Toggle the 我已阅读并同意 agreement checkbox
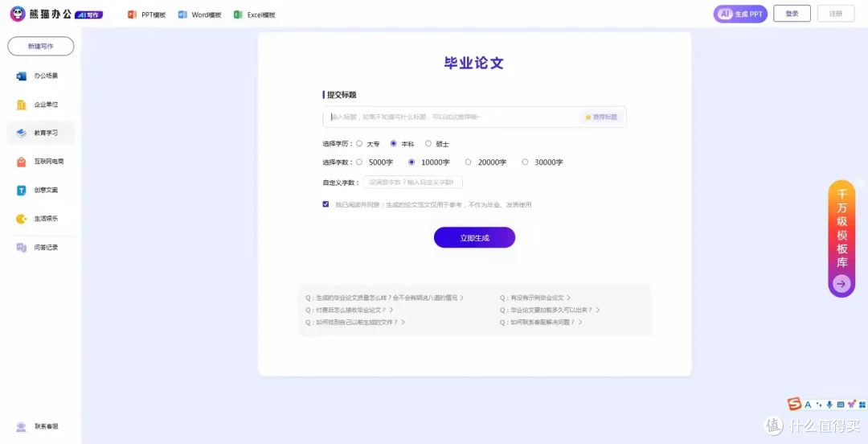The width and height of the screenshot is (868, 444). coord(325,204)
